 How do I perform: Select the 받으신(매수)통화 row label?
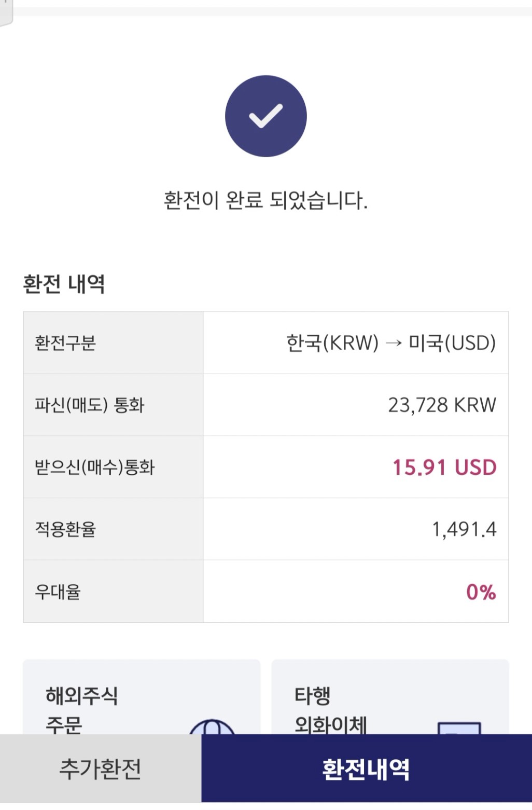coord(94,467)
